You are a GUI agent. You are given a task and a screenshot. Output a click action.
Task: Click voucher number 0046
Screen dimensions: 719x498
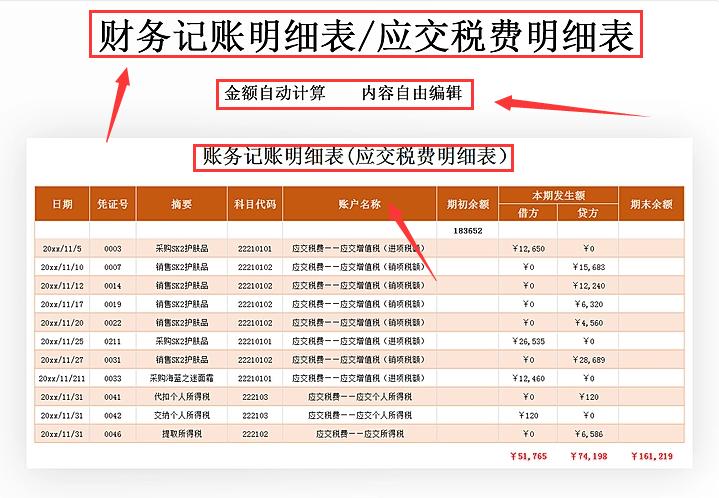tap(112, 434)
